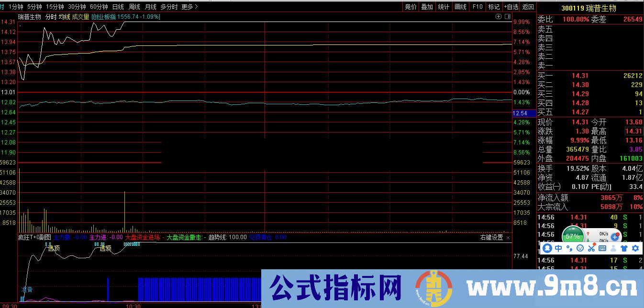Open the keyboard input icon in floating toolbar

point(602,249)
